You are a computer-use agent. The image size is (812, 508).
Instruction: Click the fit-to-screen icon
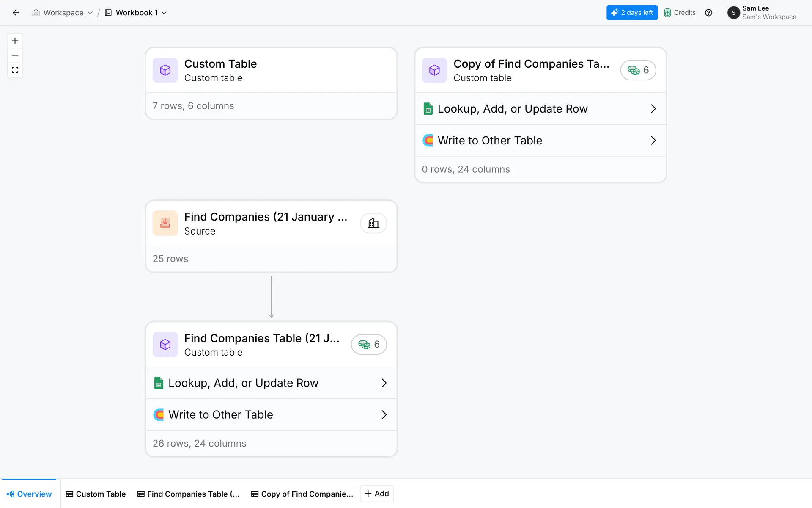click(x=15, y=70)
